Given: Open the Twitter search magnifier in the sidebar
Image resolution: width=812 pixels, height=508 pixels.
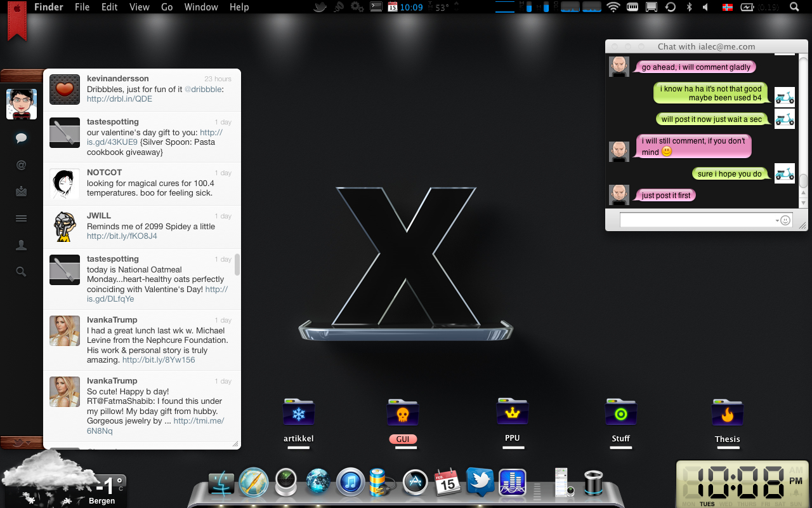Looking at the screenshot, I should pyautogui.click(x=21, y=272).
